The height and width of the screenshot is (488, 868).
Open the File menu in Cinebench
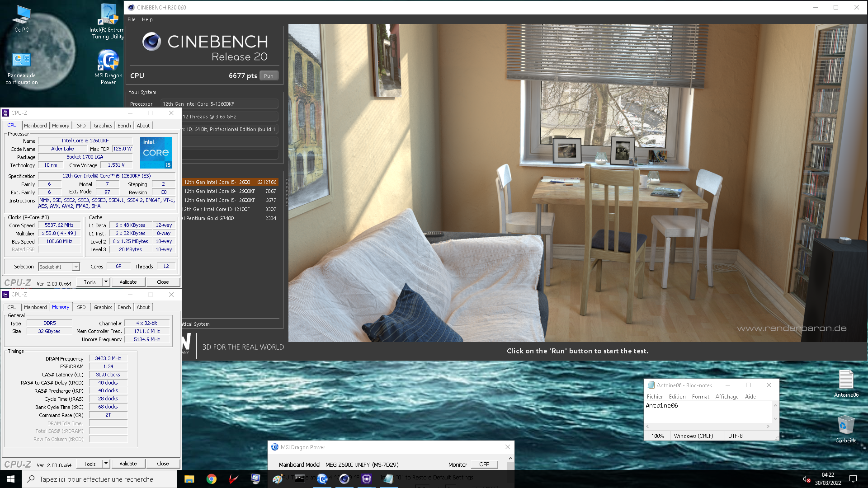132,19
